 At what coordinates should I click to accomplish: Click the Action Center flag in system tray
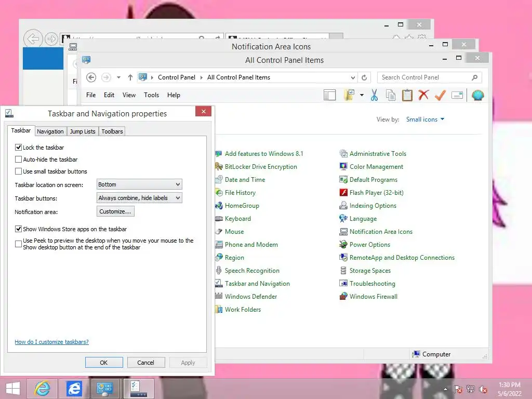coord(458,389)
